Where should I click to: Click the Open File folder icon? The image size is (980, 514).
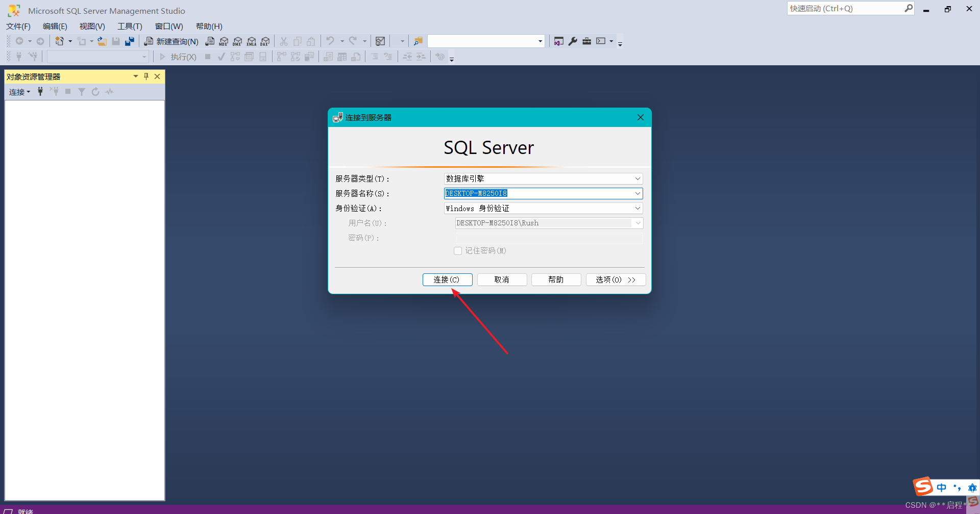102,41
